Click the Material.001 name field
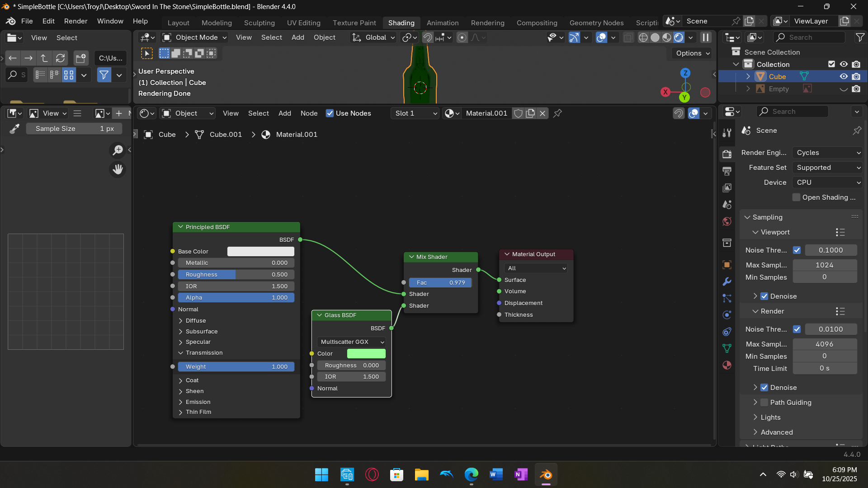 click(486, 113)
